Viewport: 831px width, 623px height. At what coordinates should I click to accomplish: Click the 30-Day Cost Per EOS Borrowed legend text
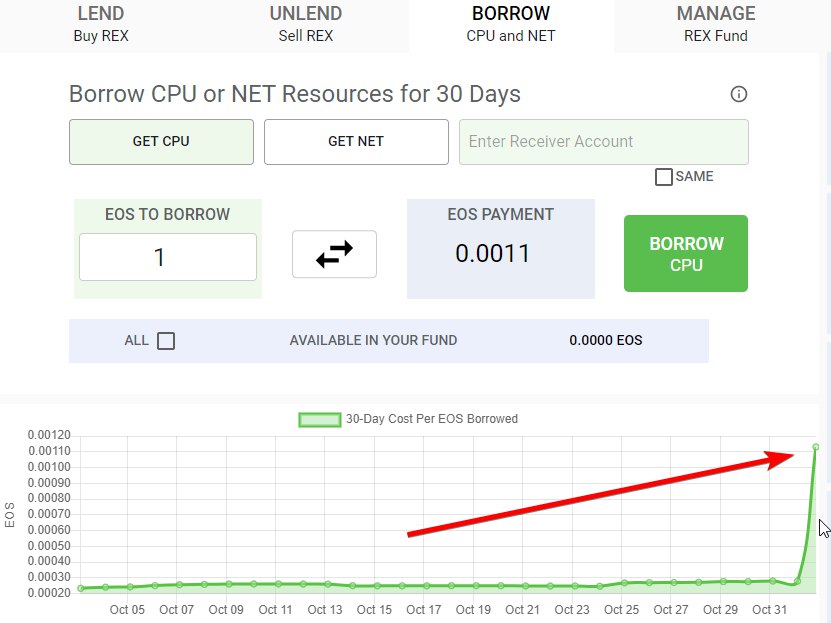point(432,419)
